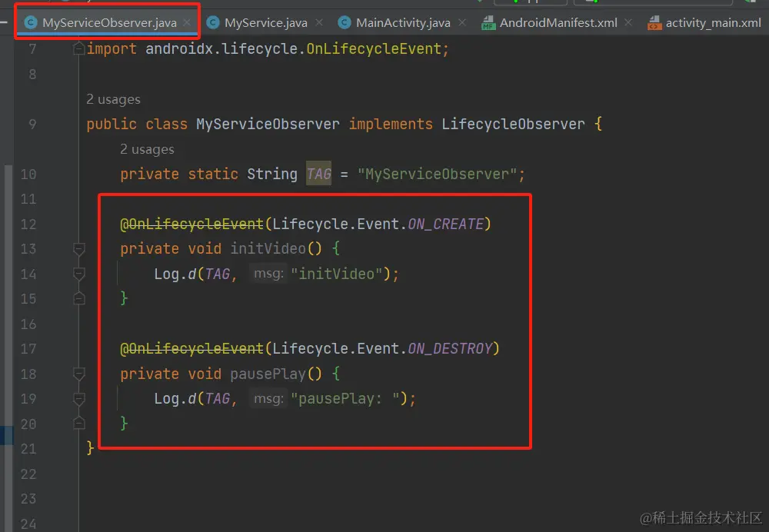The width and height of the screenshot is (769, 532).
Task: Open the activity_main.xml tab
Action: point(713,22)
